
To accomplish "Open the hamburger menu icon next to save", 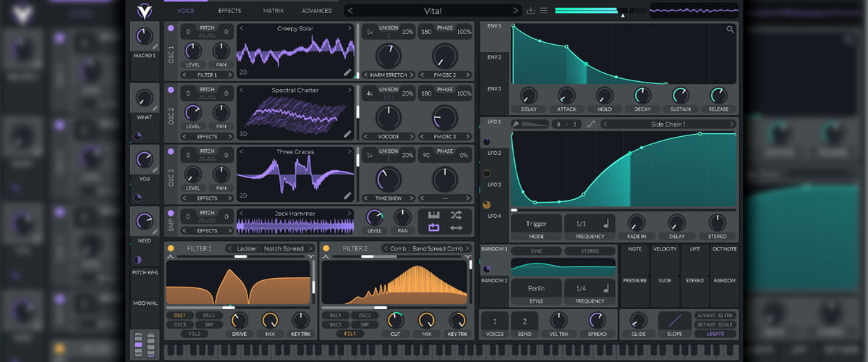I will 543,11.
